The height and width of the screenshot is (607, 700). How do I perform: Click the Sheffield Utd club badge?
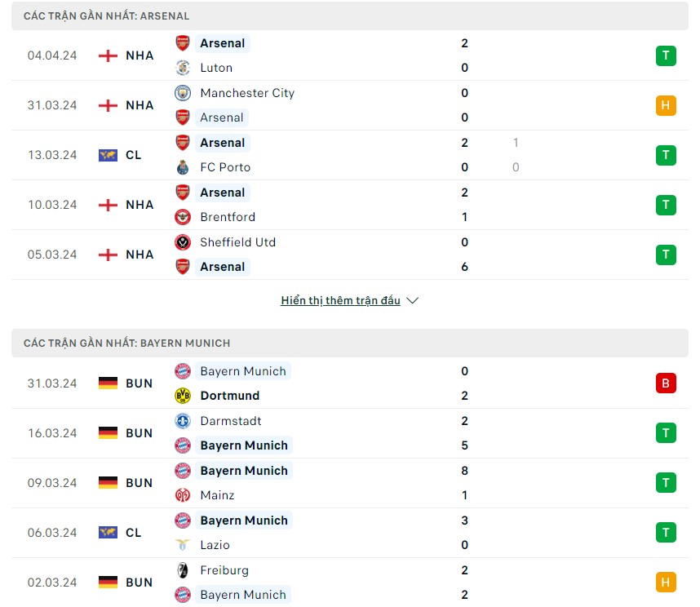182,242
